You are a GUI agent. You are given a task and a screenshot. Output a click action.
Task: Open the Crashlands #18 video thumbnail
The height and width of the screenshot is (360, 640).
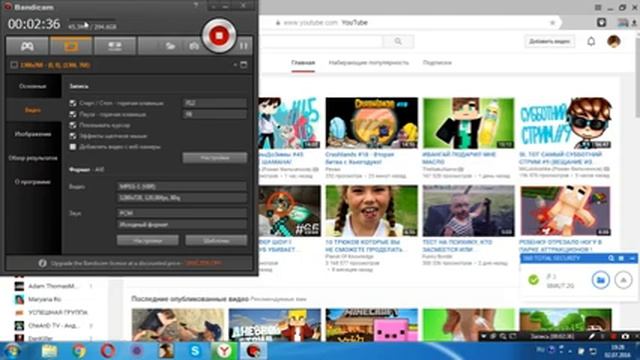(x=371, y=123)
